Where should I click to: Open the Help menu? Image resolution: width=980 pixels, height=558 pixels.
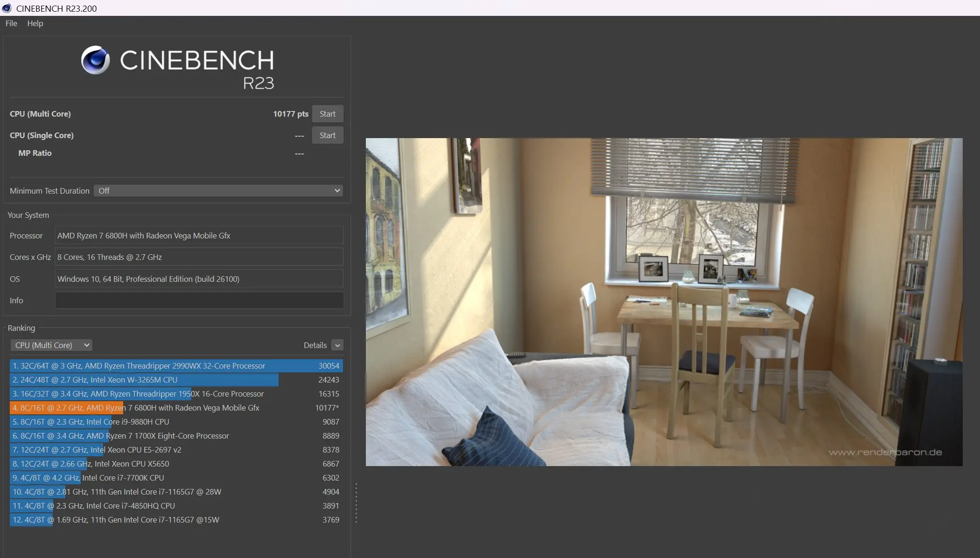[35, 23]
